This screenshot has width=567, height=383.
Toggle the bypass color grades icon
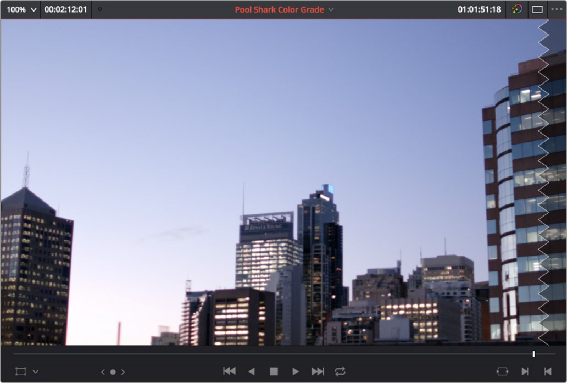(x=517, y=9)
